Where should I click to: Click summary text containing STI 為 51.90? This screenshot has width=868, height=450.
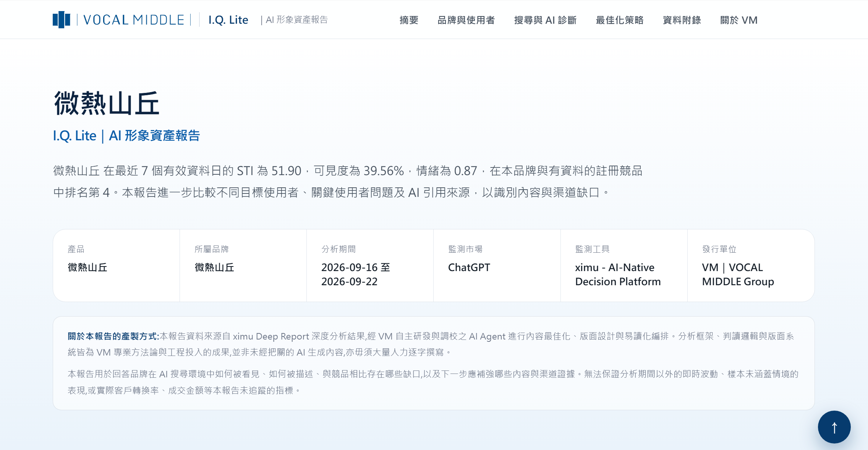coord(348,171)
